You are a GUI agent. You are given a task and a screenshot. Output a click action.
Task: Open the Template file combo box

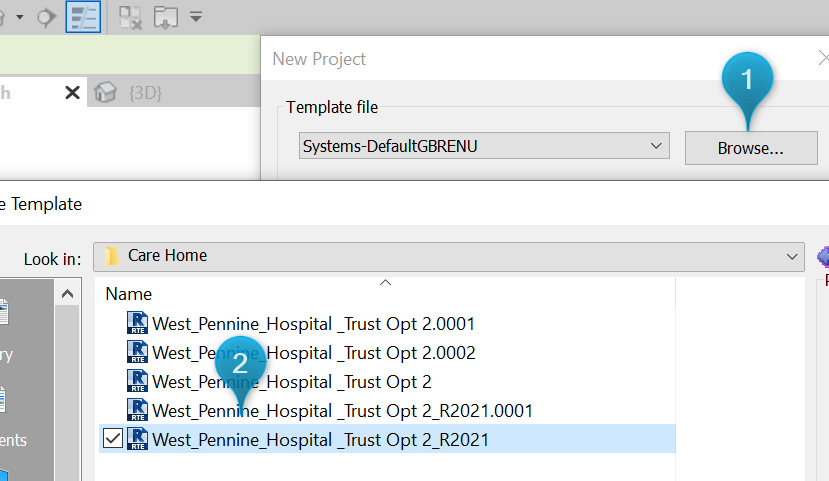[484, 146]
